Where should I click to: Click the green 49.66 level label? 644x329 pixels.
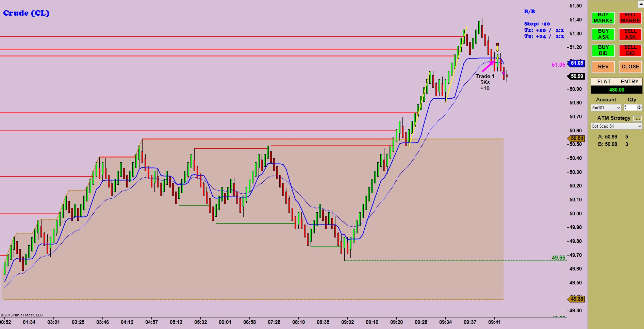(559, 258)
